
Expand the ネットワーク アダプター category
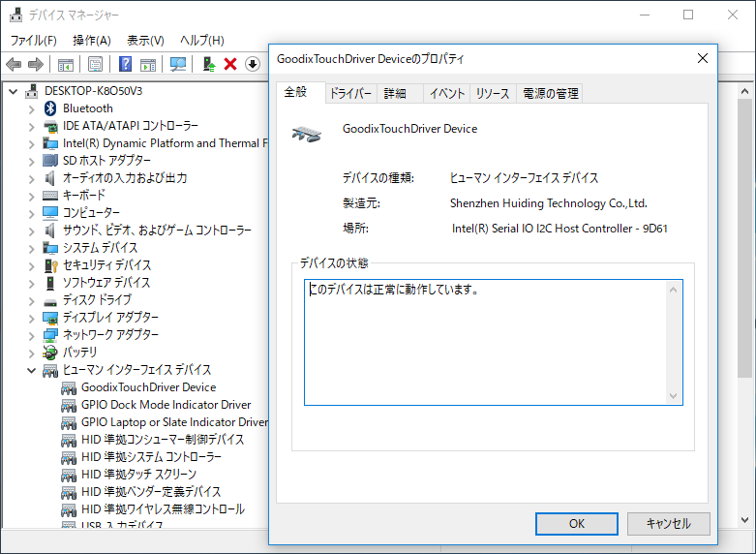point(31,335)
